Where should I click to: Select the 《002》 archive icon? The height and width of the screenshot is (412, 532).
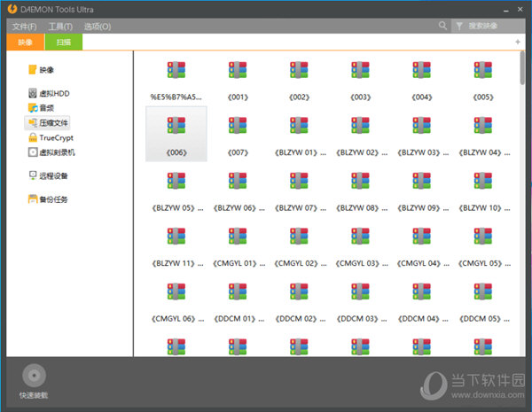(x=299, y=70)
